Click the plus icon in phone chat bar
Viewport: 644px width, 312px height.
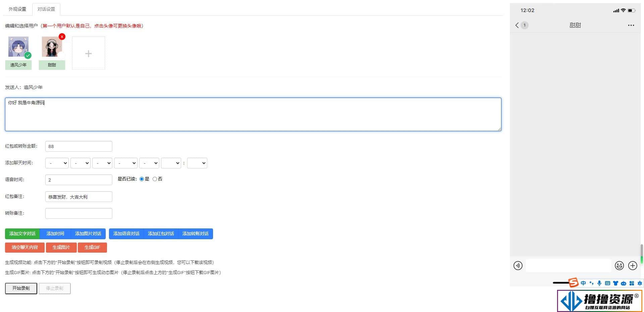[x=633, y=266]
